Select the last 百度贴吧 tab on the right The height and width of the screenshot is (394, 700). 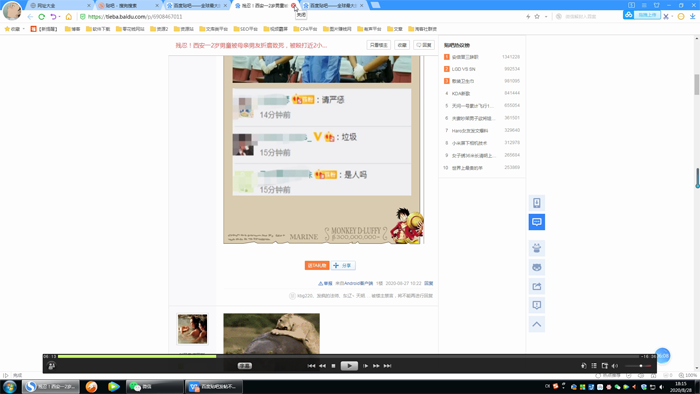click(x=333, y=5)
